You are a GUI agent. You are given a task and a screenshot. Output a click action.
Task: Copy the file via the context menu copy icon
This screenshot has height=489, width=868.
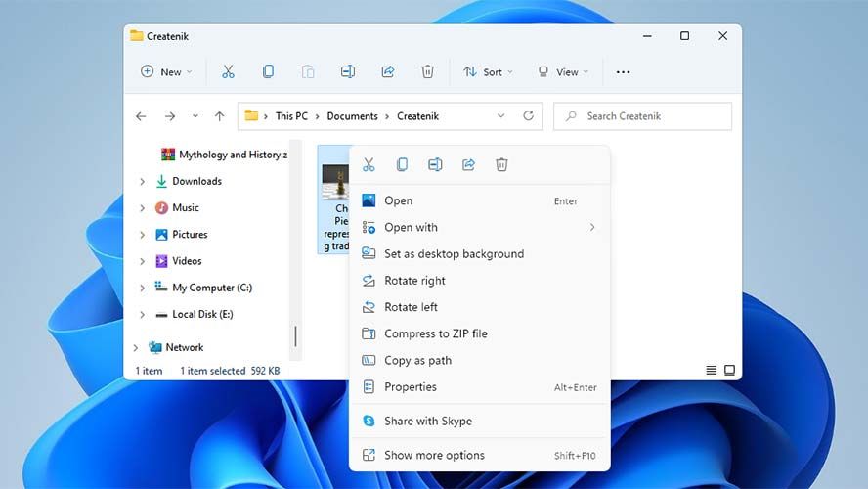402,164
